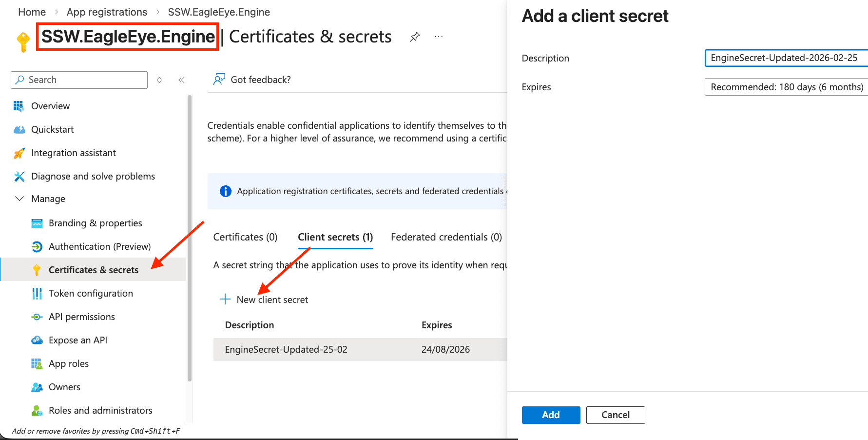Click the pin icon beside the page title
868x440 pixels.
point(415,37)
